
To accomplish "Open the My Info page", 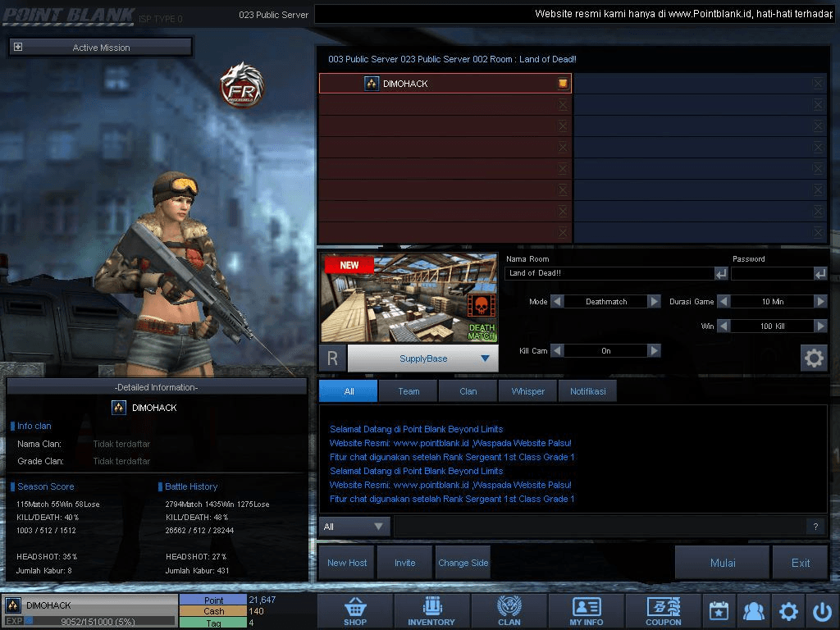I will click(x=586, y=611).
